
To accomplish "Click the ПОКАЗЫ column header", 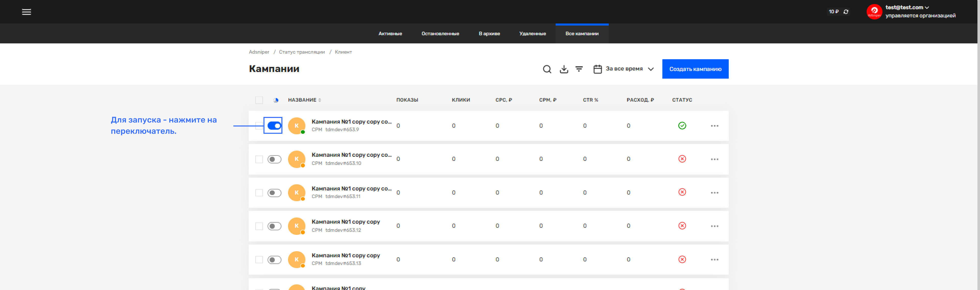I will [x=407, y=100].
